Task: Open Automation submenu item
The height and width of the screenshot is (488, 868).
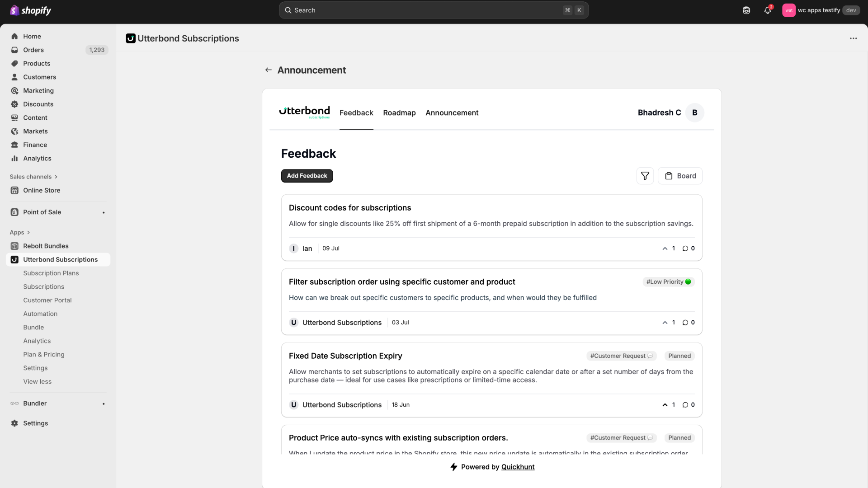Action: click(40, 314)
